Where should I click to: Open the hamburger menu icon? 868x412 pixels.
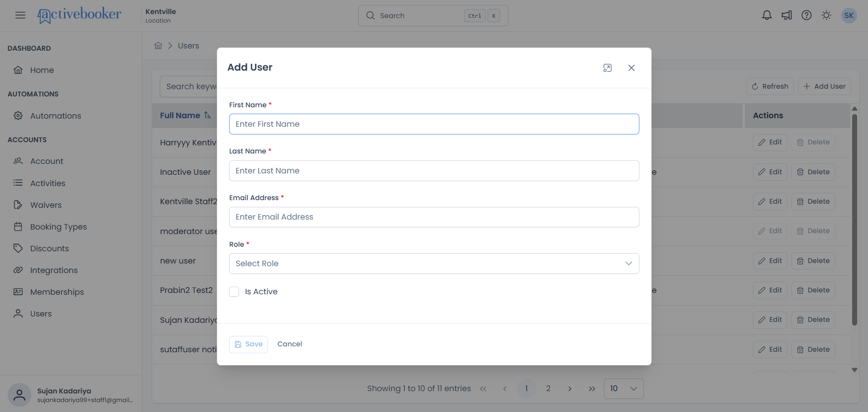tap(20, 15)
